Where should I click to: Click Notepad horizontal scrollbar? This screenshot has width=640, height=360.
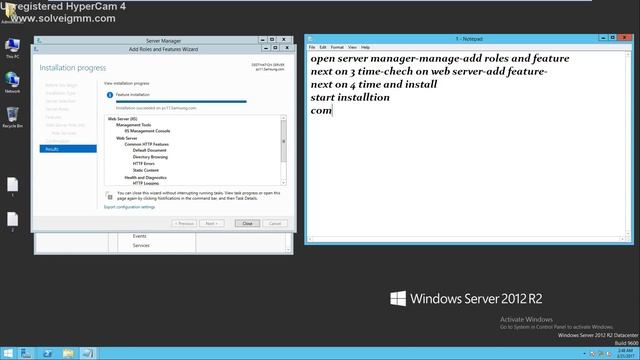click(x=466, y=239)
